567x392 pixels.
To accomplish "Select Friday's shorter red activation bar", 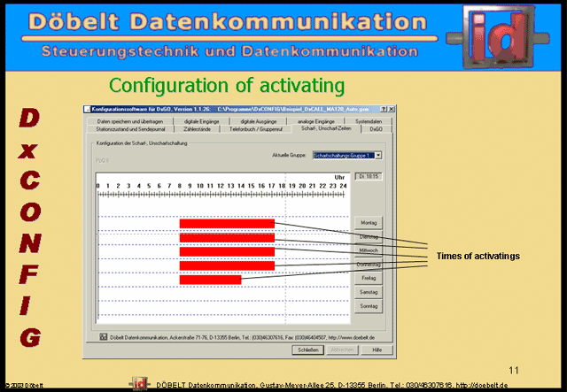I will pos(211,280).
